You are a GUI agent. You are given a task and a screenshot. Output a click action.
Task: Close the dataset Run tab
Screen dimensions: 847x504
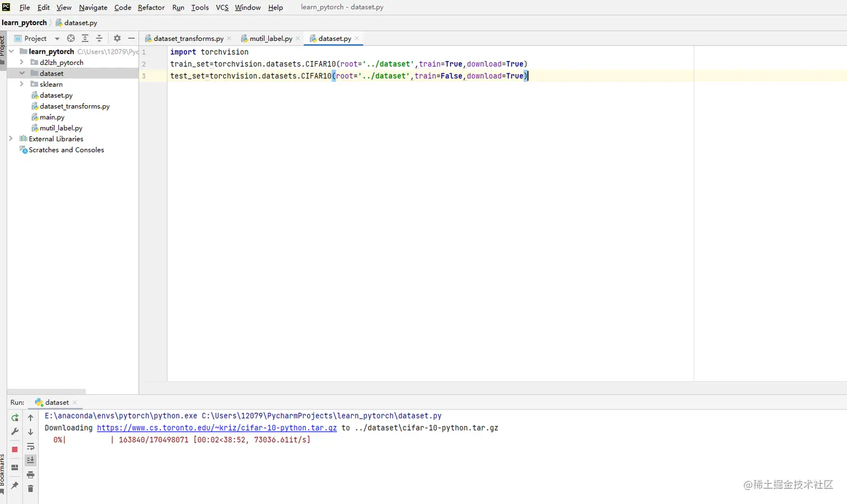coord(75,402)
